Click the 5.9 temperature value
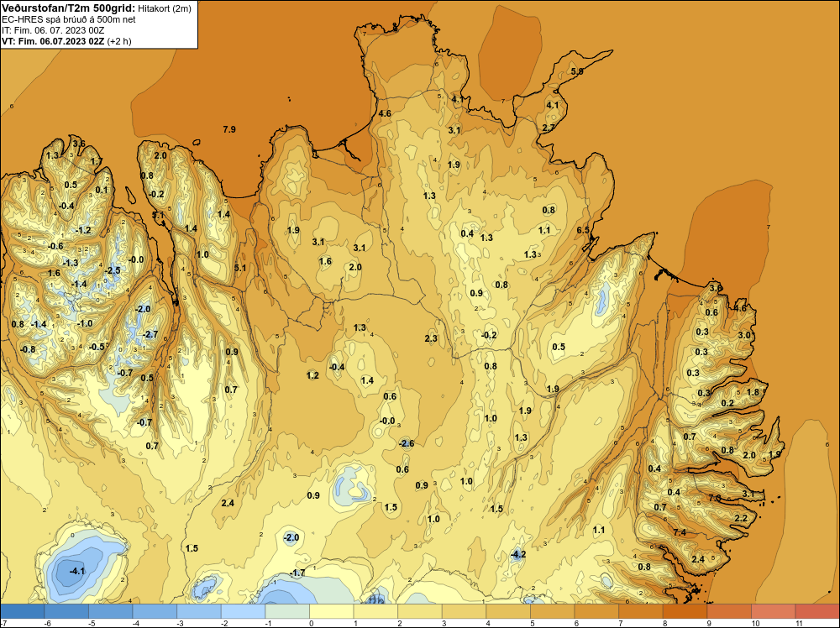The height and width of the screenshot is (628, 840). (577, 71)
